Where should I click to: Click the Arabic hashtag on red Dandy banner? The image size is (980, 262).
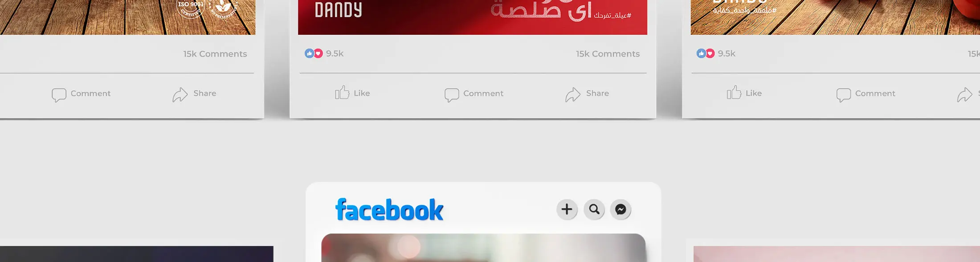coord(612,16)
